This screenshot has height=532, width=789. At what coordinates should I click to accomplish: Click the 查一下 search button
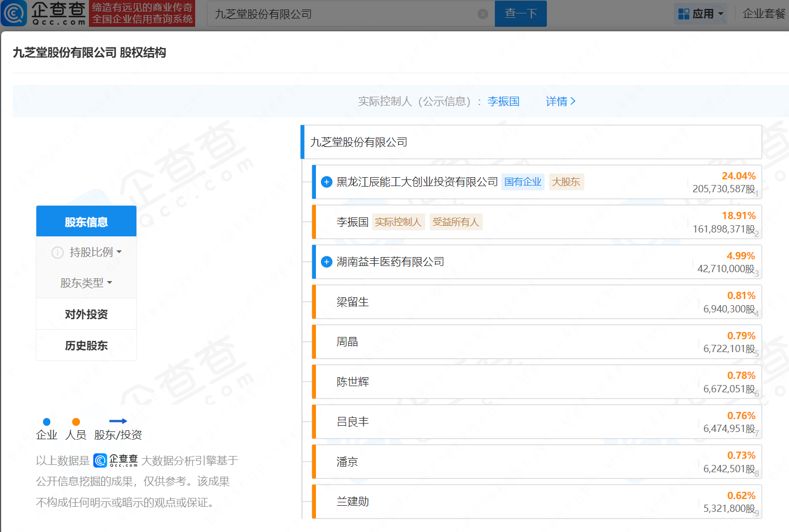(x=521, y=13)
